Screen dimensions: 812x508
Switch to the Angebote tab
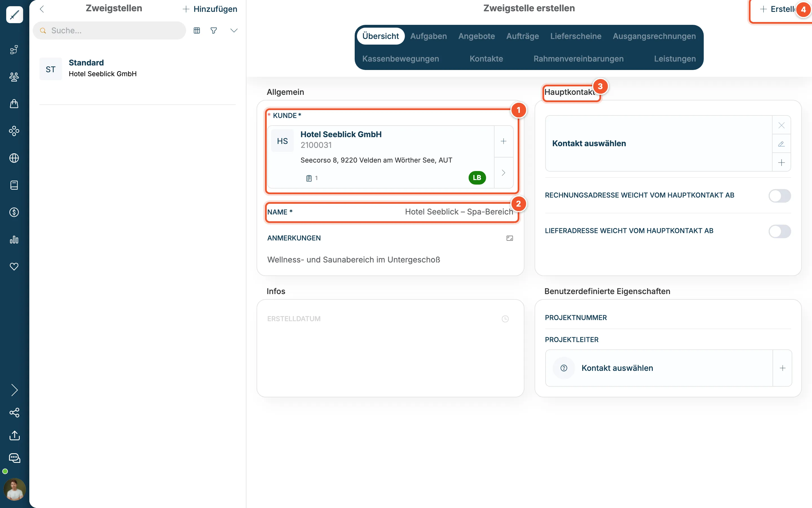click(x=476, y=36)
